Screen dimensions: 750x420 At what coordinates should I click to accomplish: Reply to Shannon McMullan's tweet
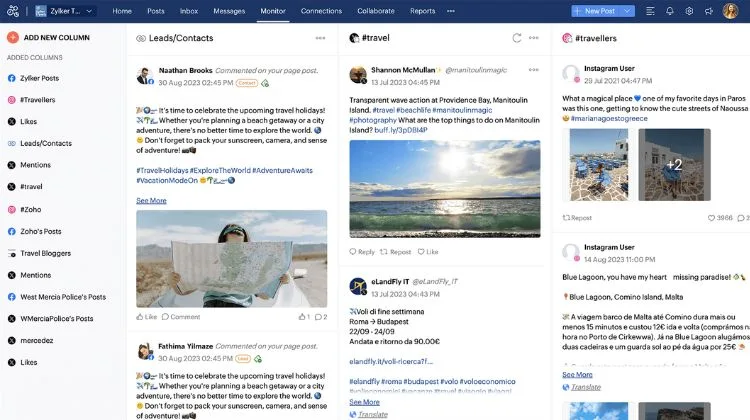pyautogui.click(x=362, y=252)
